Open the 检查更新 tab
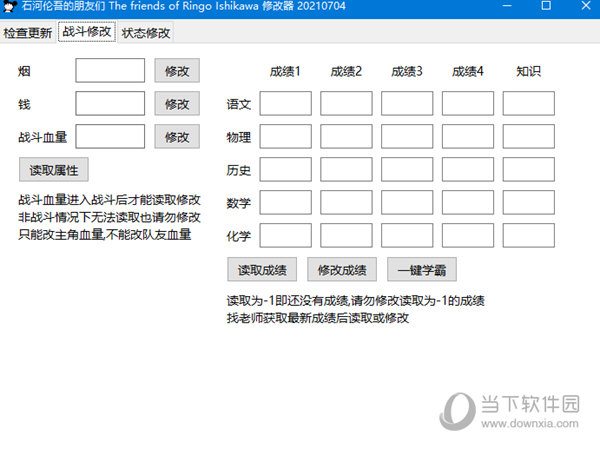Screen dimensions: 600x449 (28, 33)
